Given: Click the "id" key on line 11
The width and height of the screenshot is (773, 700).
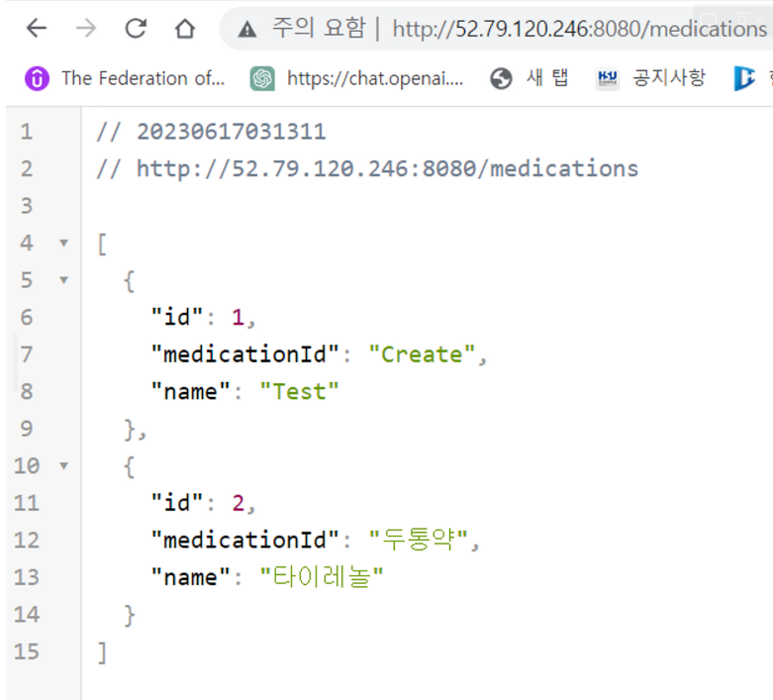Looking at the screenshot, I should 177,503.
